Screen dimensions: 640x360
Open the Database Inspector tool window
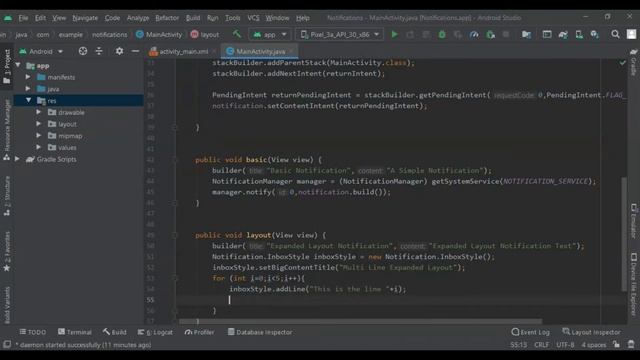(x=260, y=332)
